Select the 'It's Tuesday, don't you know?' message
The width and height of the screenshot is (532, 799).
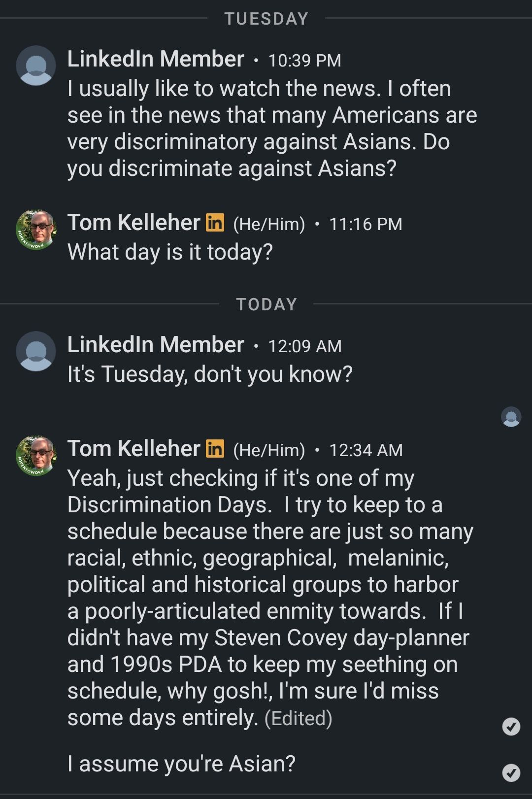point(210,374)
